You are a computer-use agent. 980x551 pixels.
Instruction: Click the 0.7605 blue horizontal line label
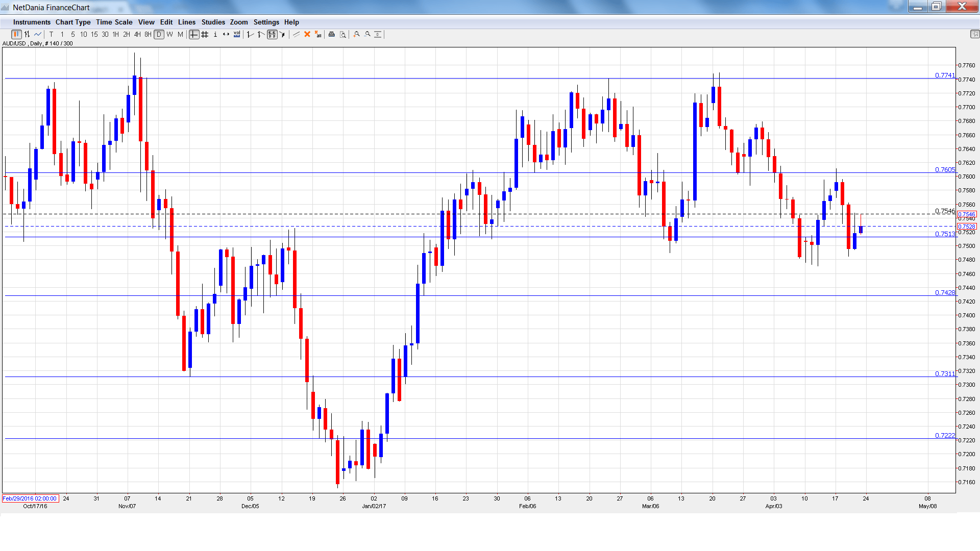(944, 170)
